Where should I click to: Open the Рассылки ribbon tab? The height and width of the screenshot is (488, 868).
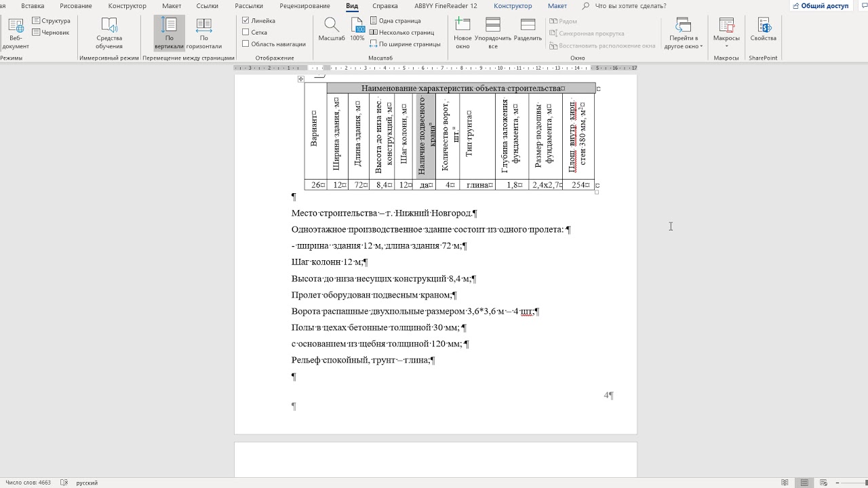pyautogui.click(x=249, y=6)
